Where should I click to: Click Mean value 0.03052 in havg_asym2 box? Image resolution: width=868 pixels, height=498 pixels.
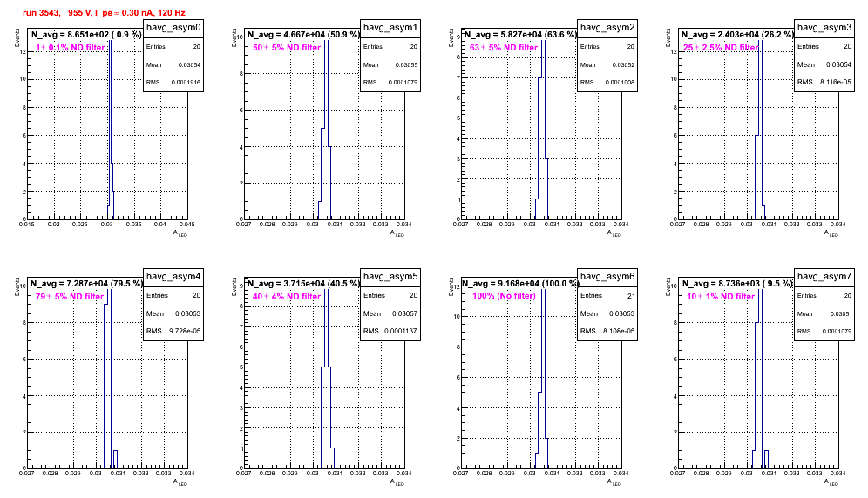coord(623,64)
